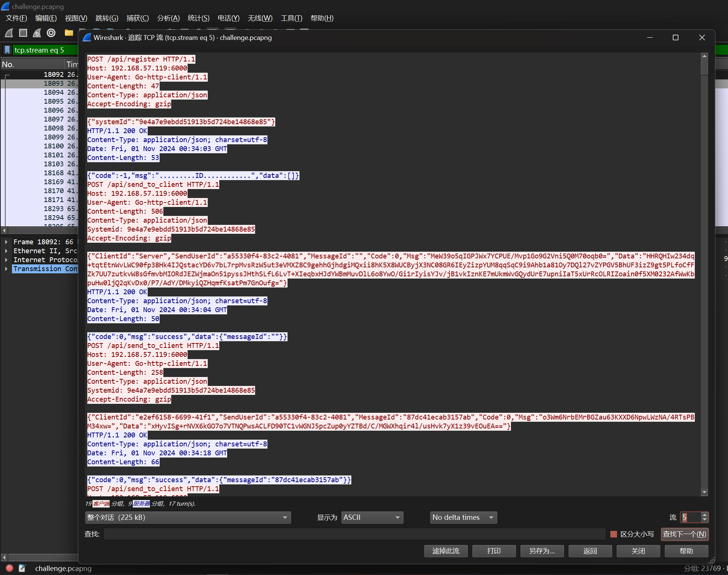Click the red expert info circle in status bar
The image size is (728, 575).
[x=10, y=568]
